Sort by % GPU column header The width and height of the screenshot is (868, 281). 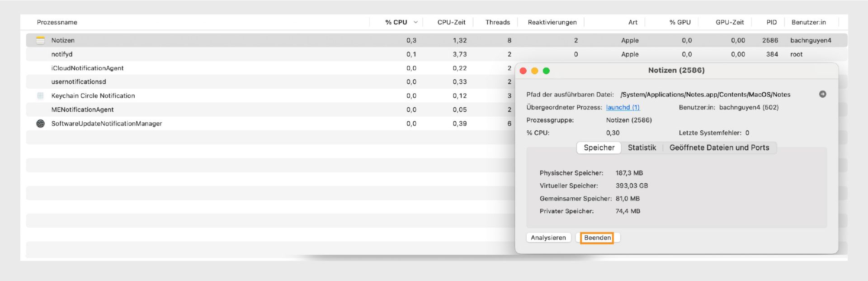[680, 22]
